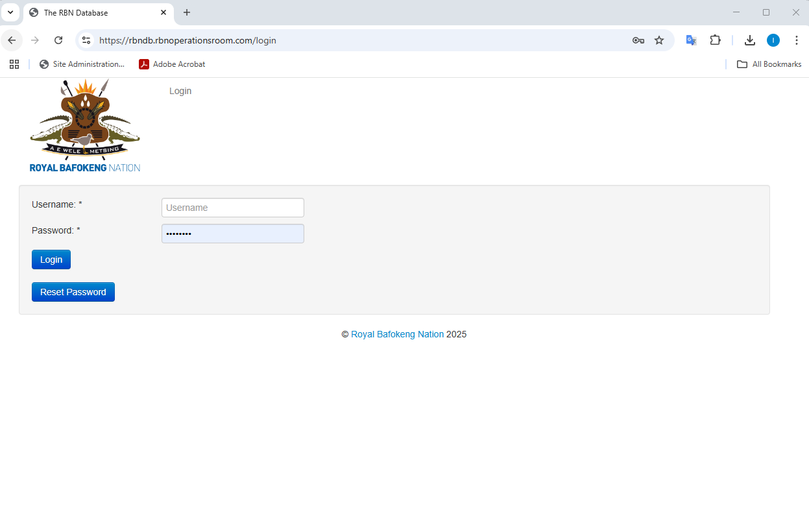809x532 pixels.
Task: Click the blue Login button
Action: click(51, 260)
